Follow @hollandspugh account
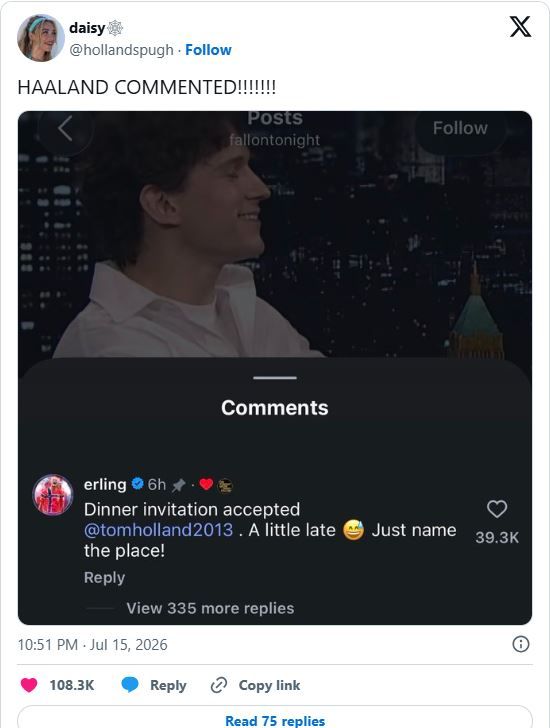This screenshot has width=550, height=728. 208,50
